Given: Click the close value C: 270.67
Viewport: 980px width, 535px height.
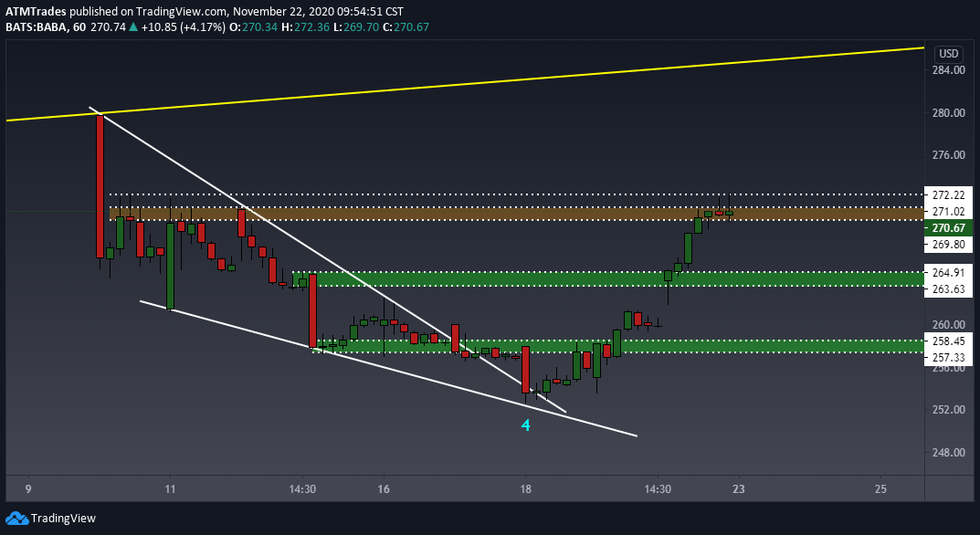Looking at the screenshot, I should [x=406, y=27].
